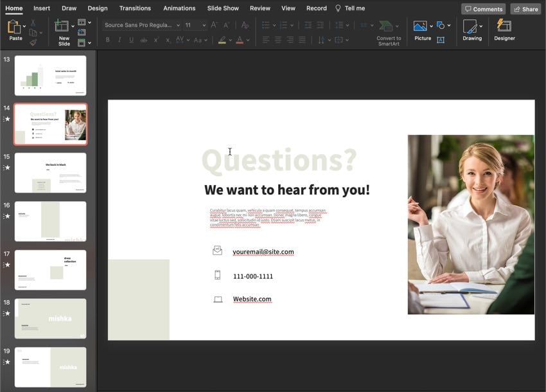Click the Shapes icon in ribbon
Image resolution: width=546 pixels, height=392 pixels.
[441, 25]
